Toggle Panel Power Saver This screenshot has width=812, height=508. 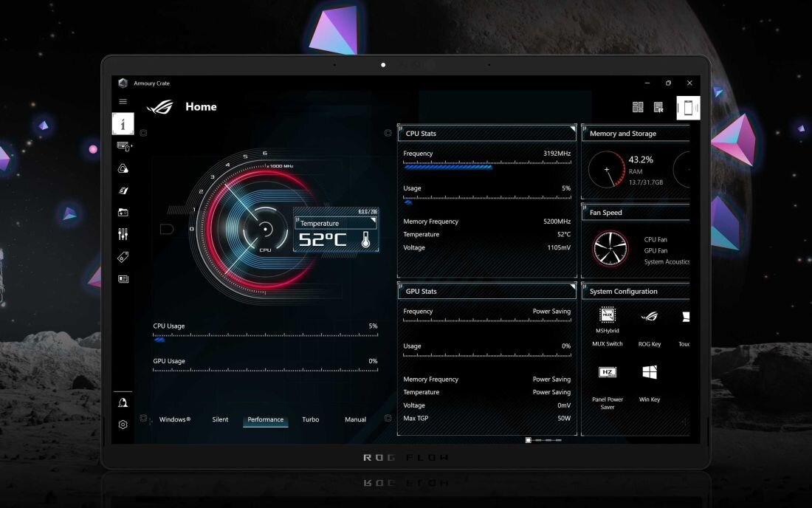pos(607,371)
